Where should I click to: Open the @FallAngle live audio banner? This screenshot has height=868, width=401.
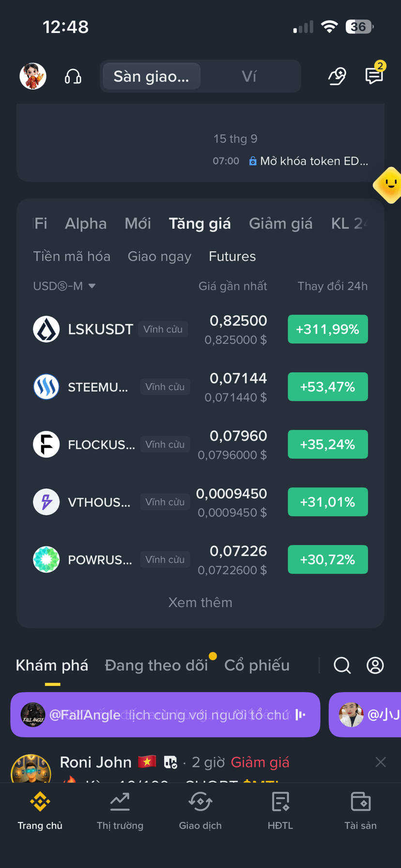(165, 714)
